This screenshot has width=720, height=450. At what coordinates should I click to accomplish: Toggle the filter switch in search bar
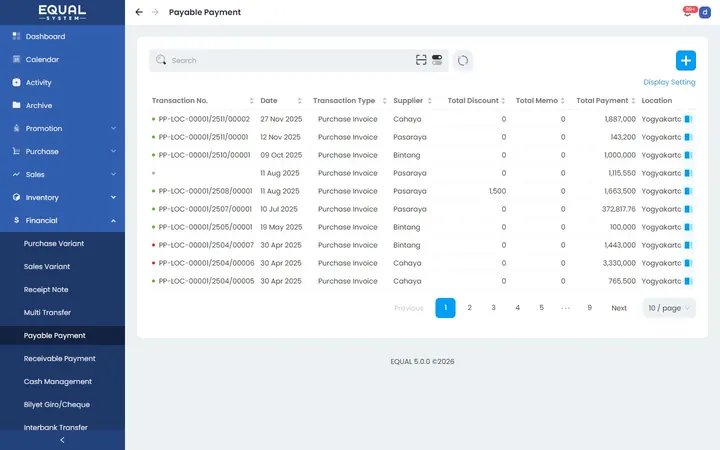[x=437, y=60]
